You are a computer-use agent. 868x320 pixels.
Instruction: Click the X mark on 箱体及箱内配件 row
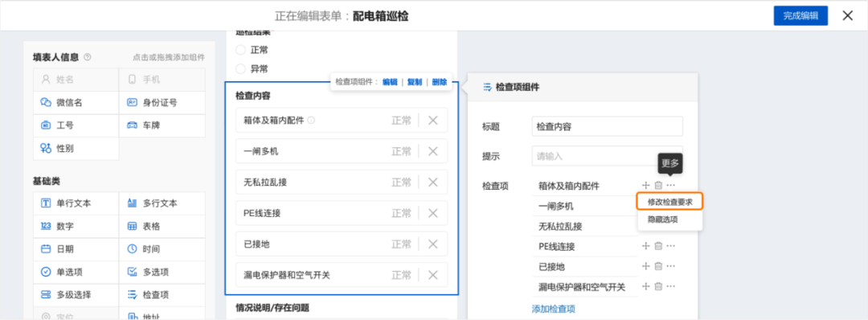[x=433, y=120]
